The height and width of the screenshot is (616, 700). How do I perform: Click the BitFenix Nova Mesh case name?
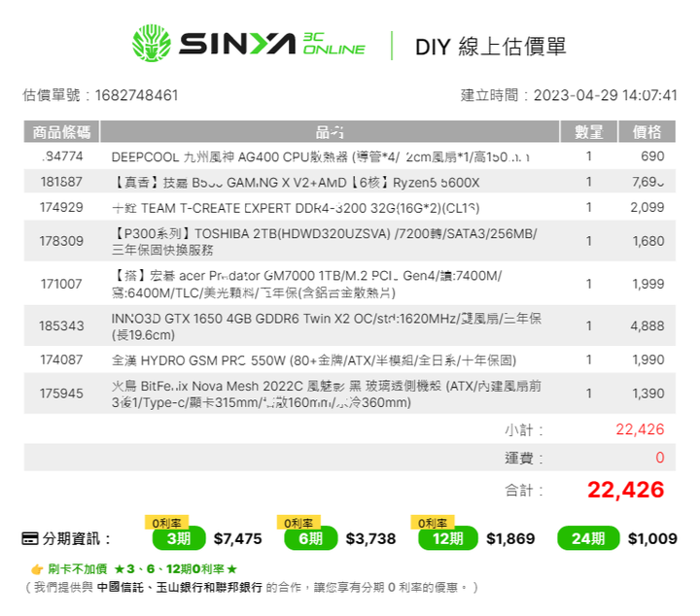[x=327, y=394]
